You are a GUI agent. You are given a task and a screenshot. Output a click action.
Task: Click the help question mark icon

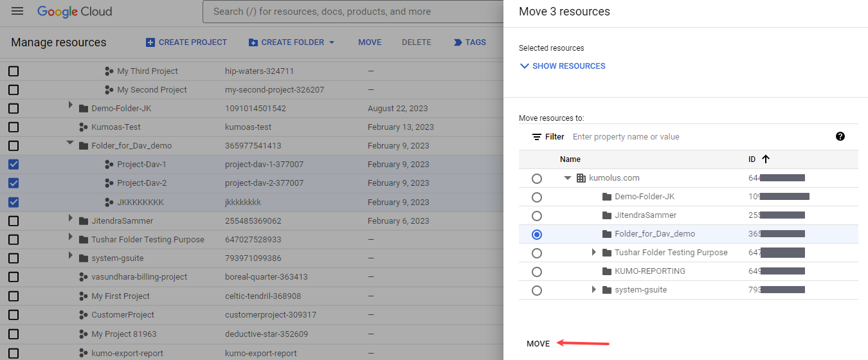(840, 136)
